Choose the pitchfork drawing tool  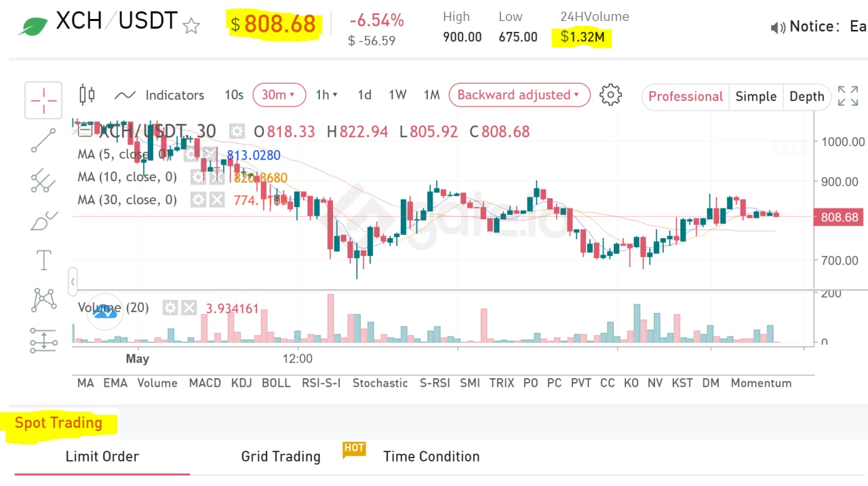43,180
